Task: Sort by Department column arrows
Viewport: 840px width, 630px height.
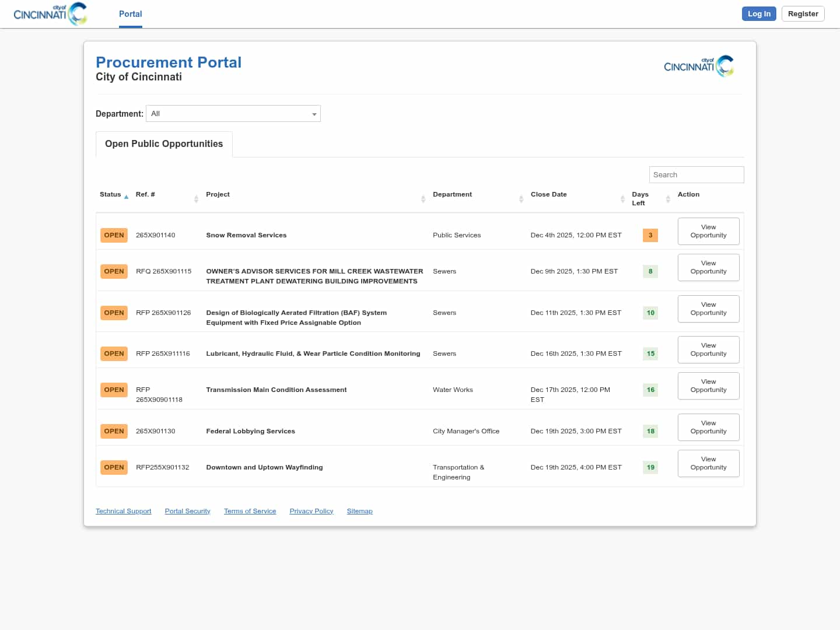Action: [x=521, y=199]
